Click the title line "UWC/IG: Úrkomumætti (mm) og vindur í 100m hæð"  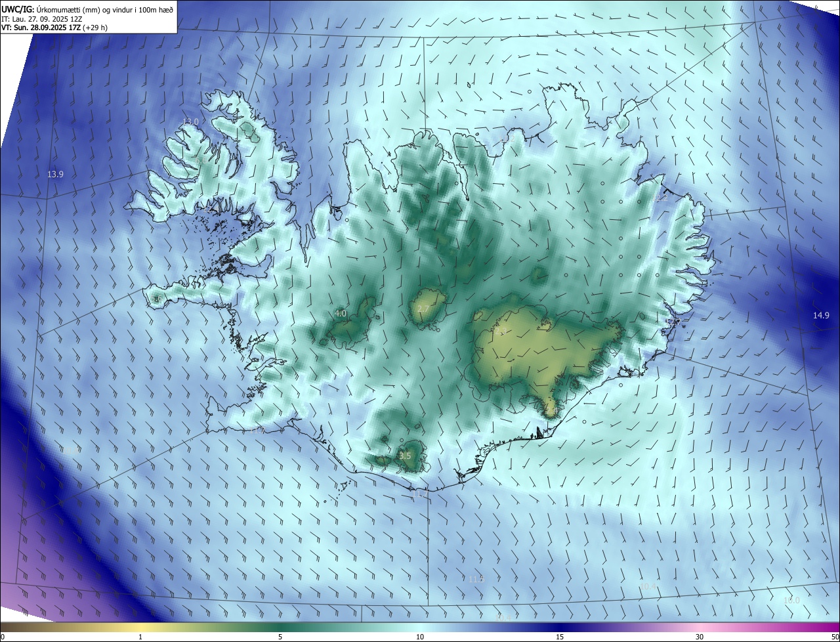point(87,9)
